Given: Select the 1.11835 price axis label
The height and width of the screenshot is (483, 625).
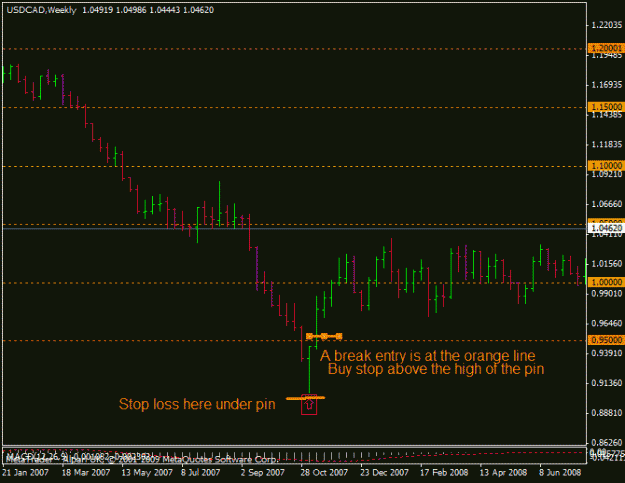Looking at the screenshot, I should [x=606, y=144].
